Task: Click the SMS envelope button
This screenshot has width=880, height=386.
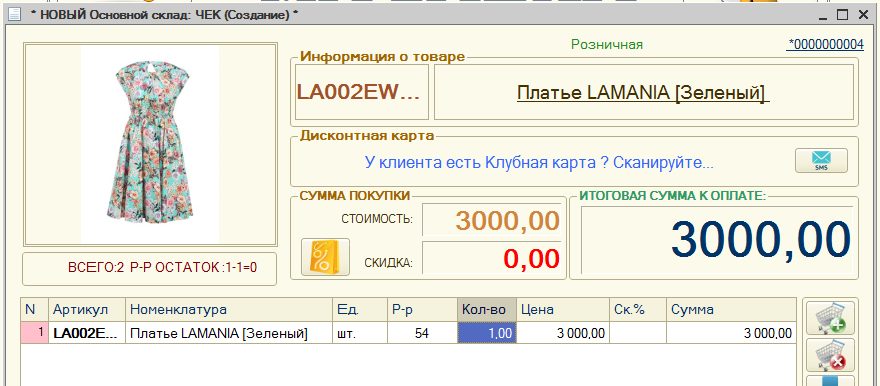Action: (x=821, y=160)
